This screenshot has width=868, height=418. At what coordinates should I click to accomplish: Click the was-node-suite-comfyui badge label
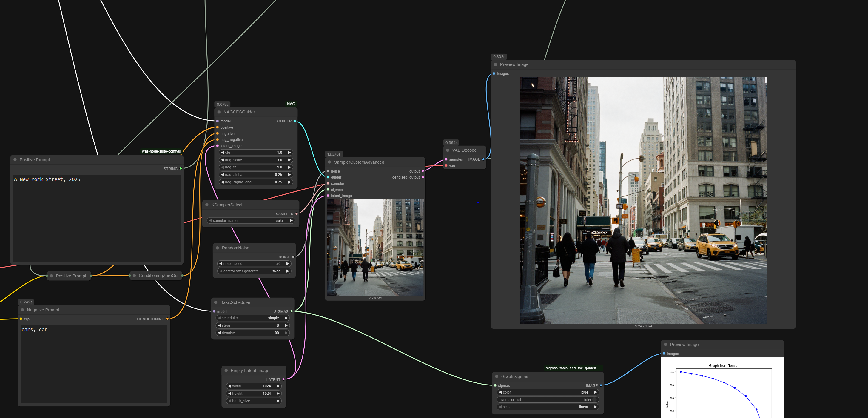(x=161, y=151)
